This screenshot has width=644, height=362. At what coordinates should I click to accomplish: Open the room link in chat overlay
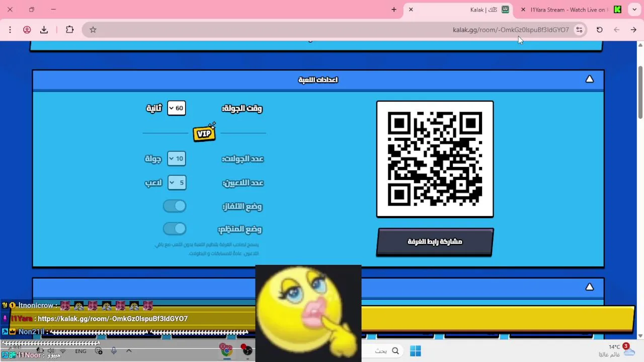113,319
